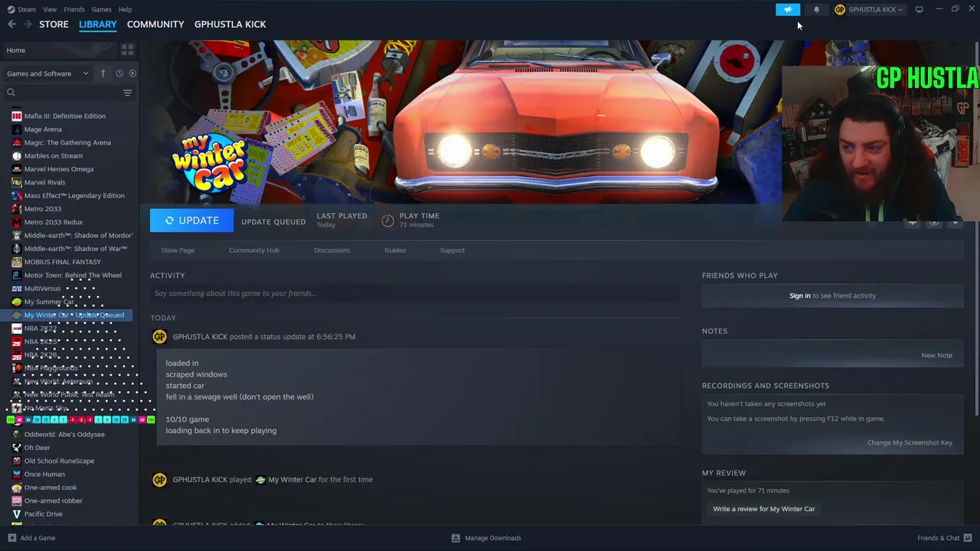Open the announcements megaphone button
Viewport: 980px width, 551px height.
(x=788, y=9)
